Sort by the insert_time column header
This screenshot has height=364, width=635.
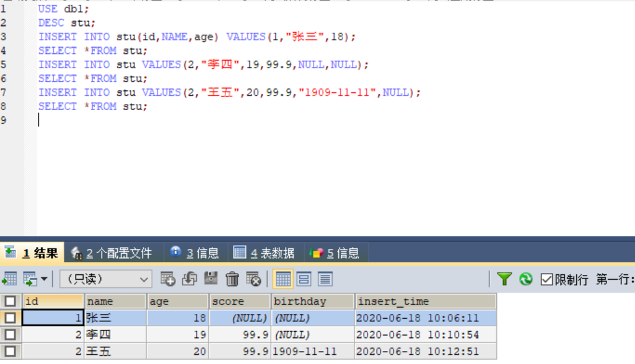(x=426, y=301)
